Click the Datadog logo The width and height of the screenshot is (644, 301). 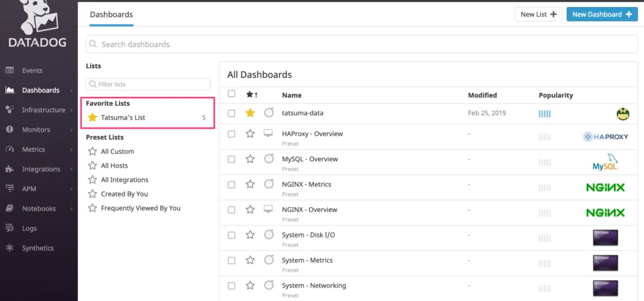(38, 24)
